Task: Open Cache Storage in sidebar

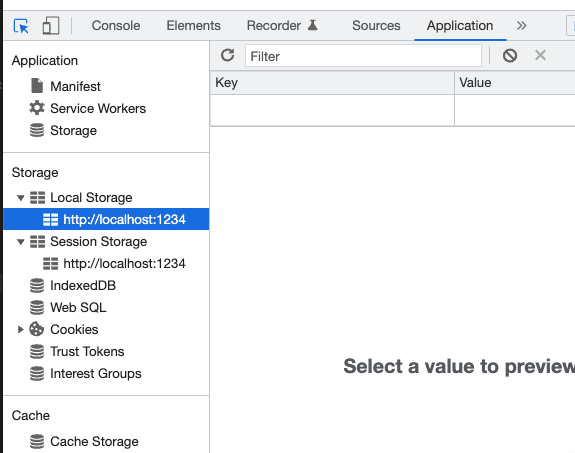Action: 84,441
